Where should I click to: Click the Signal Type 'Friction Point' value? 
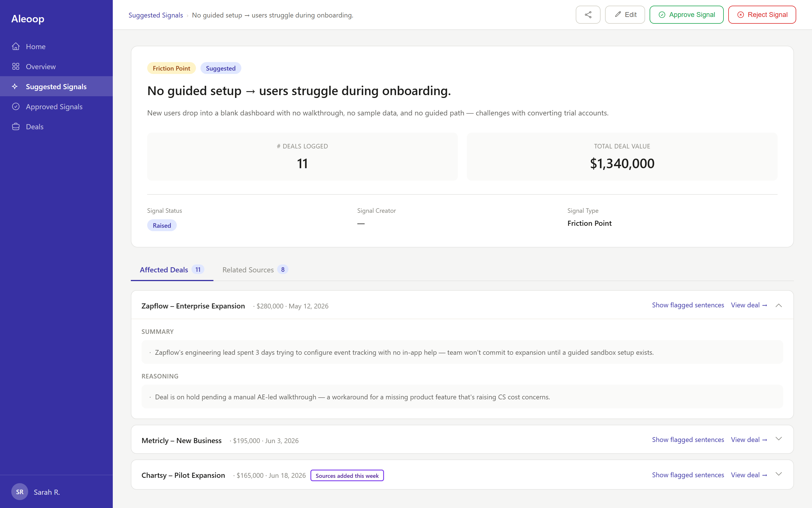pyautogui.click(x=590, y=223)
